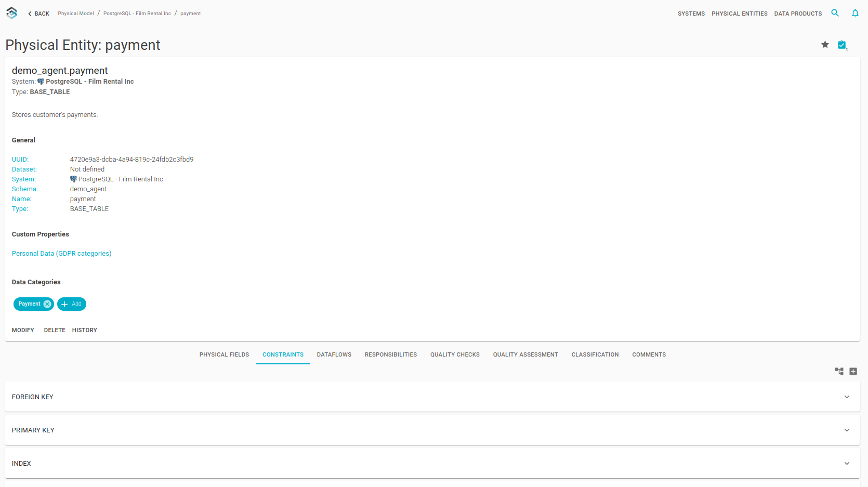Open the payment breadcrumb
Viewport: 868px width, 487px height.
[x=190, y=14]
